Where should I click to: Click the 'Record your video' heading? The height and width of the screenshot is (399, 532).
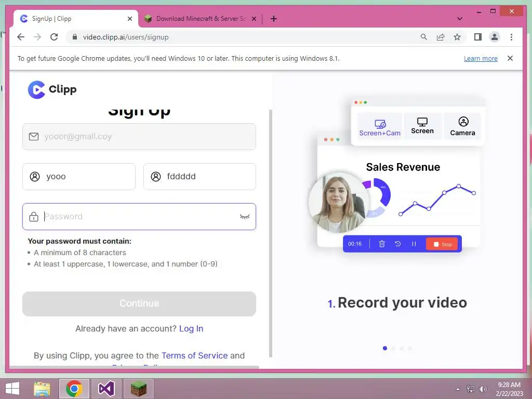(x=402, y=303)
